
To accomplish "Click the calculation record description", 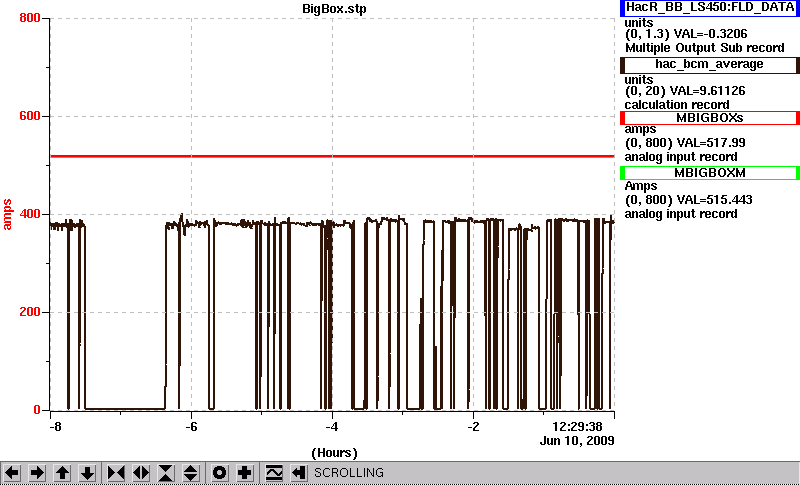I will point(677,105).
